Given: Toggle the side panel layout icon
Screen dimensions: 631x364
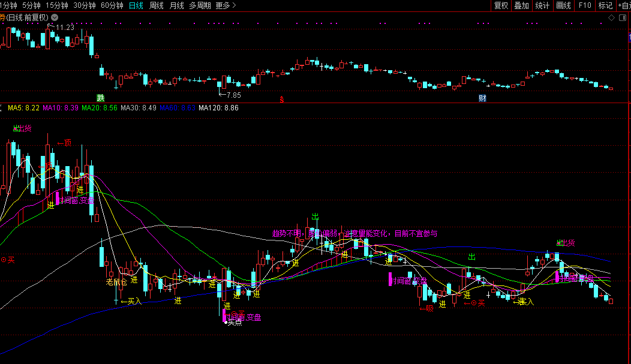Looking at the screenshot, I should 625,18.
